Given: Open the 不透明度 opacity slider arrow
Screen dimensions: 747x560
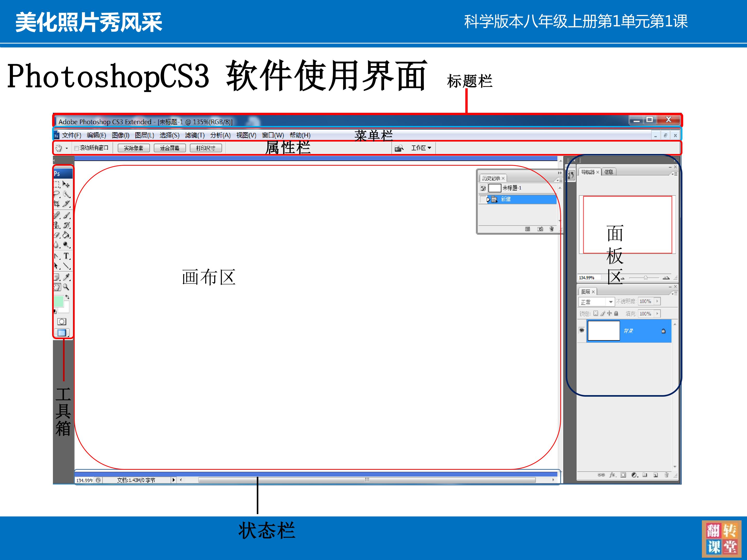Looking at the screenshot, I should coord(657,301).
